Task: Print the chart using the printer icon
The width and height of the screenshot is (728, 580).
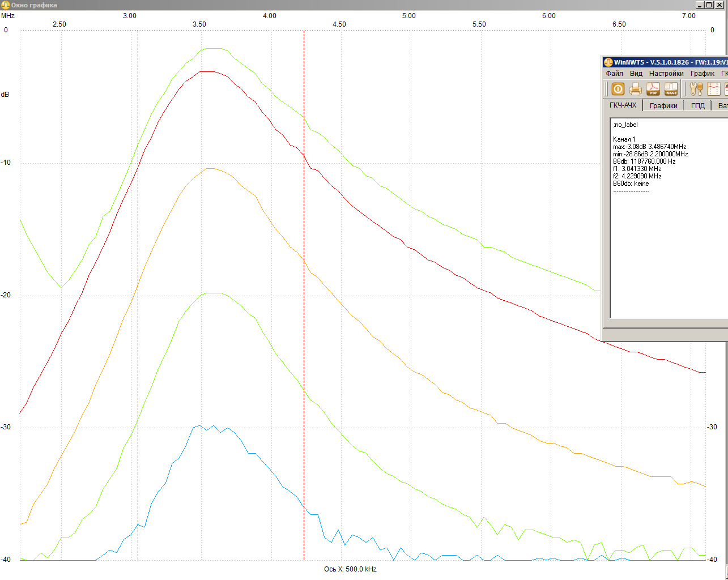Action: [x=636, y=89]
